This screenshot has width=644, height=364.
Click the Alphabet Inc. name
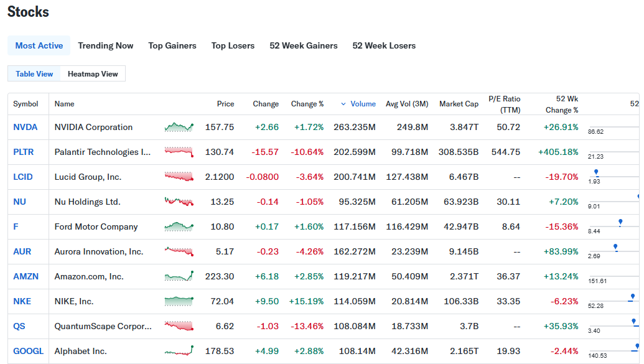point(80,351)
